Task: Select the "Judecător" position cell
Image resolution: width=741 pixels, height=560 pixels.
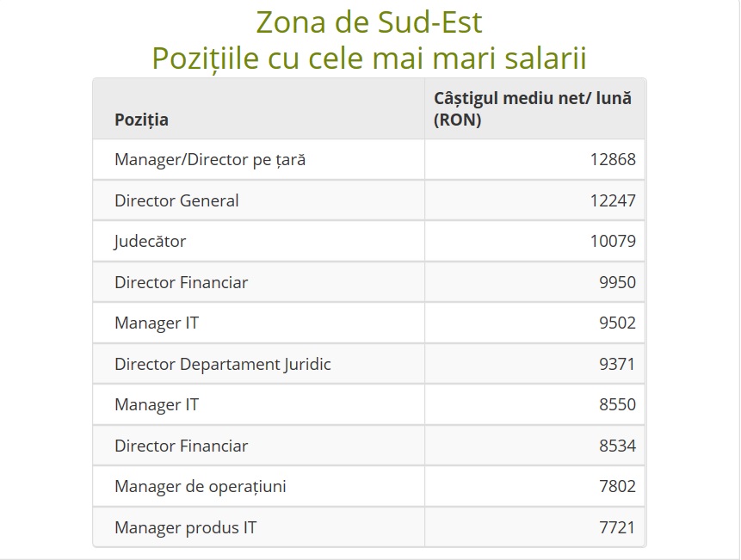Action: click(150, 242)
